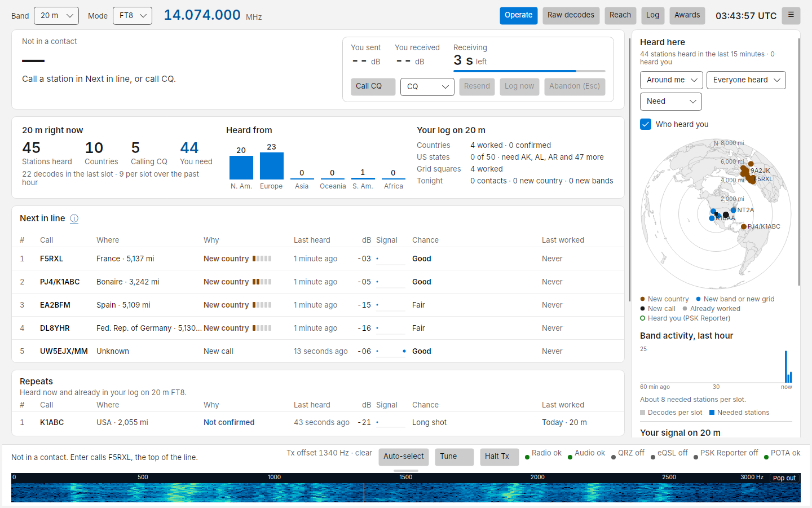Open the Band 20 m dropdown
Image resolution: width=812 pixels, height=508 pixels.
pyautogui.click(x=56, y=16)
